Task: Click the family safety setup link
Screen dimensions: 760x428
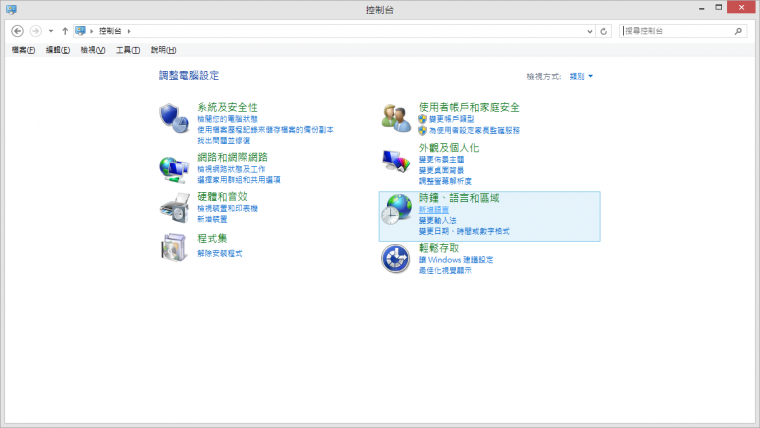Action: click(x=475, y=130)
